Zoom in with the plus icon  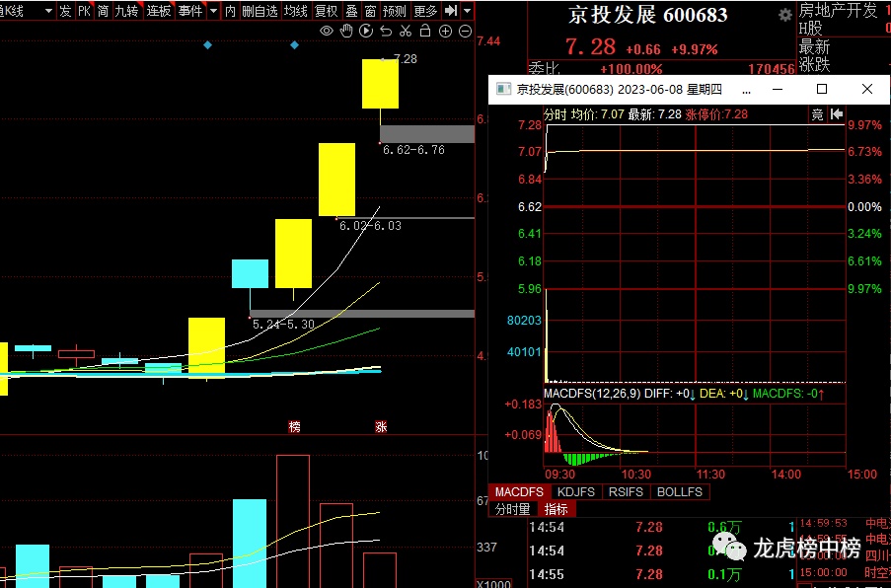(445, 32)
